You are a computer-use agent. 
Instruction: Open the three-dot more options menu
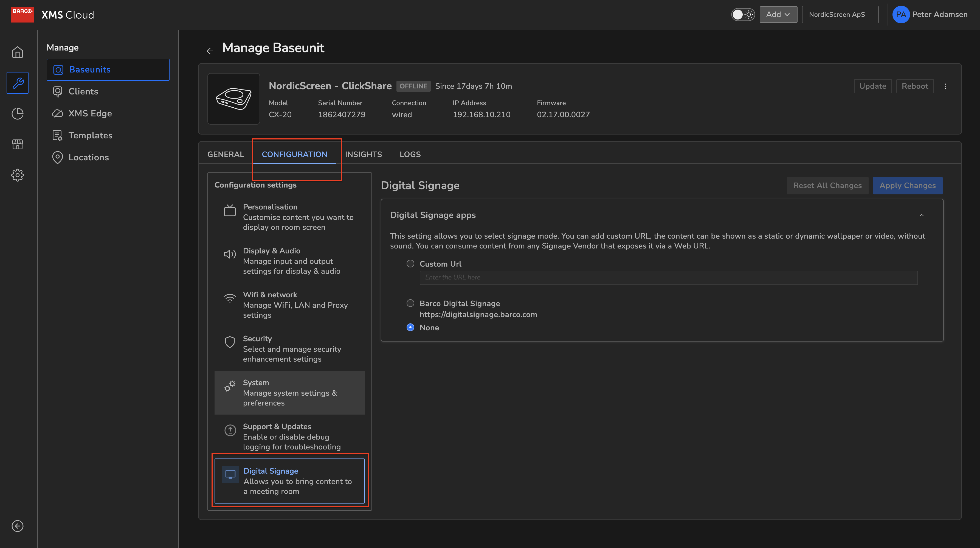coord(945,86)
